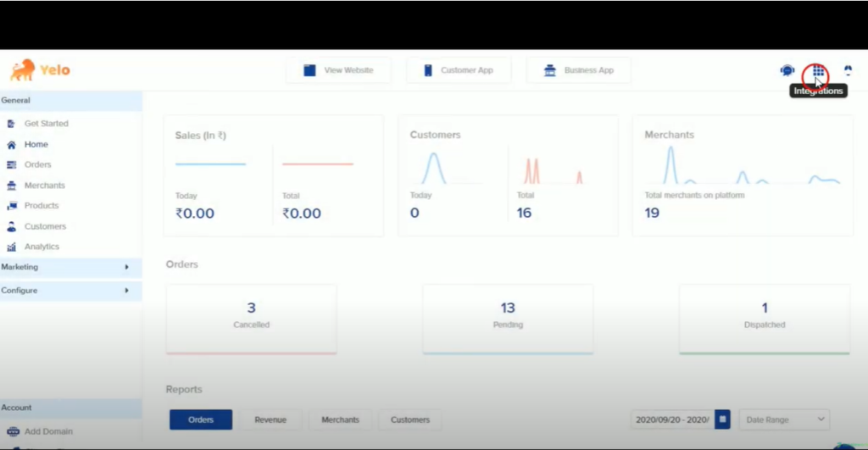Click the Customers sidebar person icon

(x=11, y=226)
